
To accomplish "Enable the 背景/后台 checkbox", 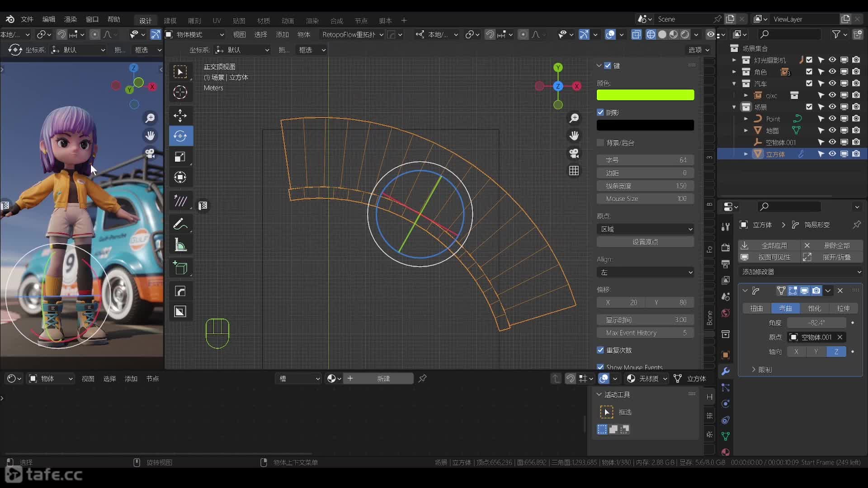I will click(600, 143).
